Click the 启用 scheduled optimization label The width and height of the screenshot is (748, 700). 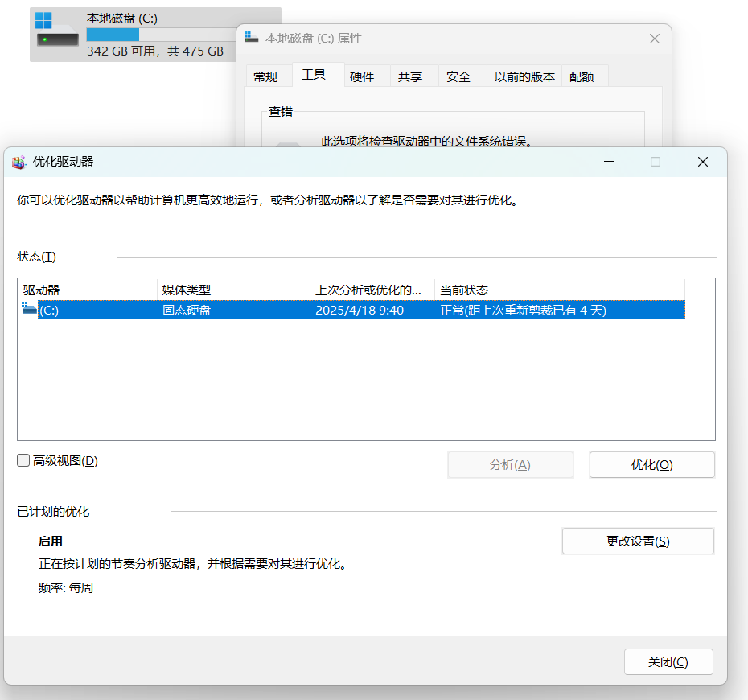(51, 541)
